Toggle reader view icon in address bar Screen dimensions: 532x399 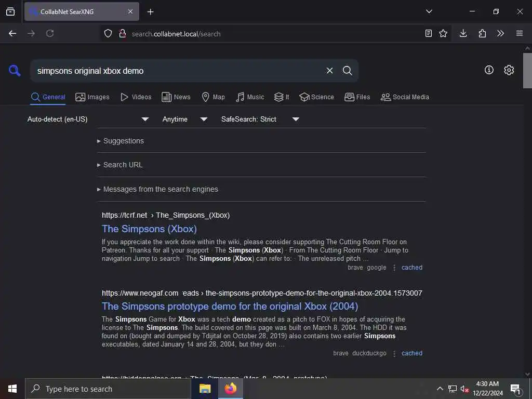point(429,33)
